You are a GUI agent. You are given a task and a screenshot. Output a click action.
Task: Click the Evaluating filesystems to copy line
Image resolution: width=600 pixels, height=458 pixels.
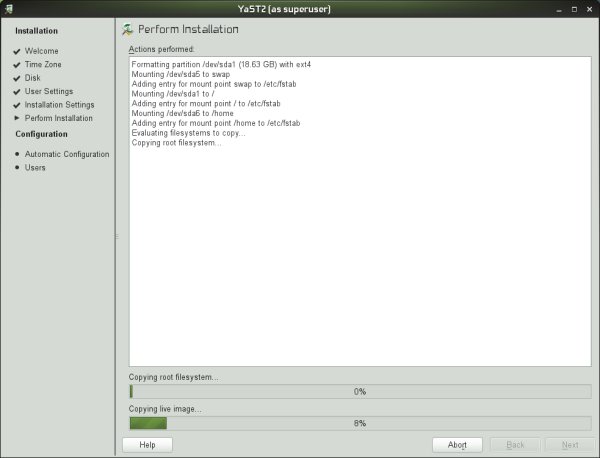188,133
